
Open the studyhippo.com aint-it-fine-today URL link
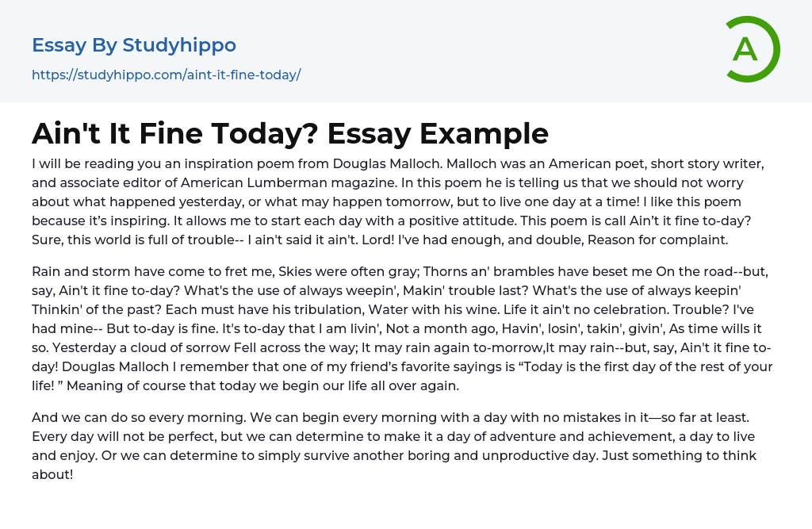click(x=166, y=75)
